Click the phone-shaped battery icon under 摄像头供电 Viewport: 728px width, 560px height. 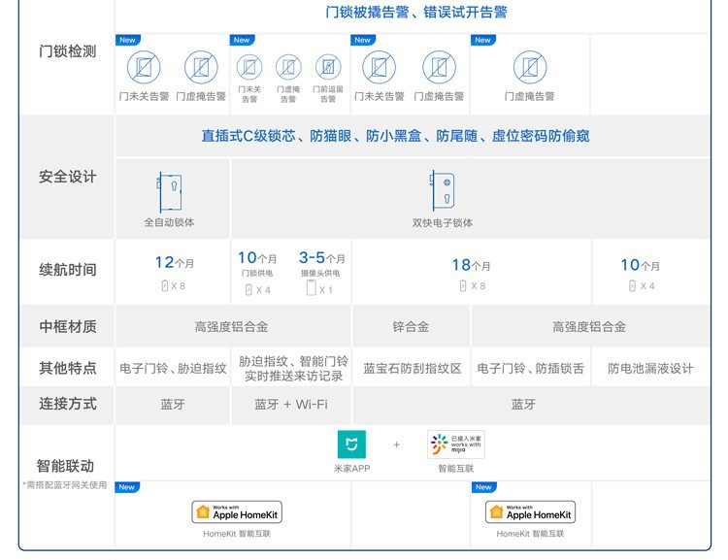click(x=311, y=287)
